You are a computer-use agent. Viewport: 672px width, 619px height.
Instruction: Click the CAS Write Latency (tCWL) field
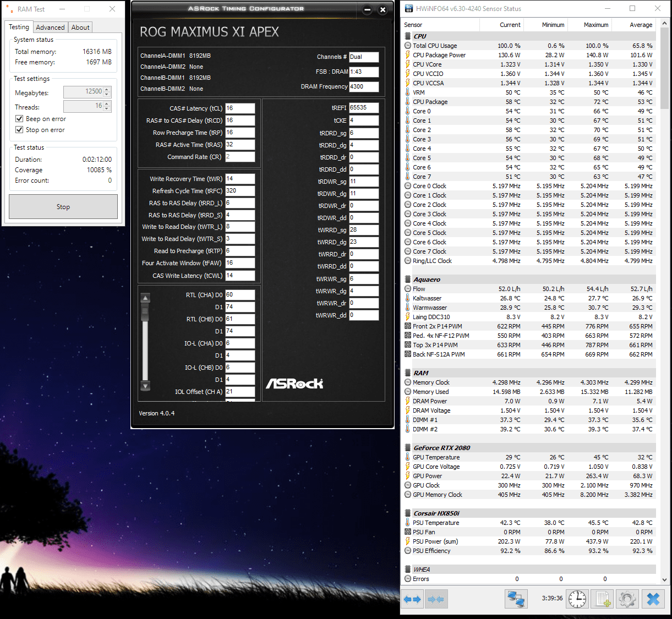pos(240,276)
